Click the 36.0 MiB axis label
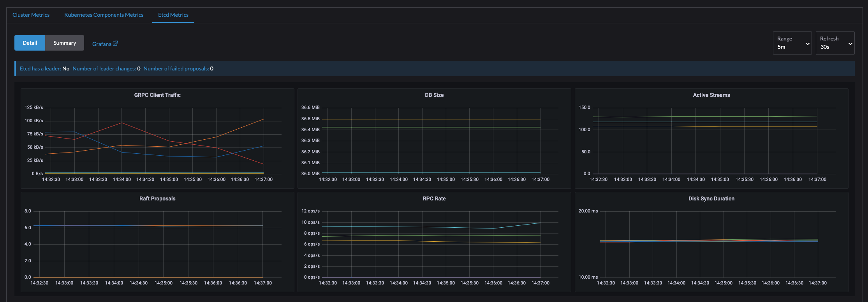Viewport: 868px width, 302px height. 310,174
